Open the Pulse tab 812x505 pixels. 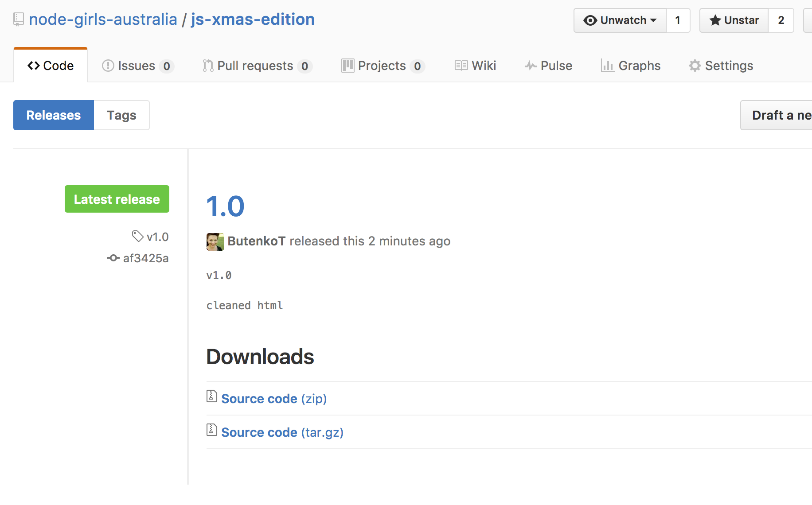pyautogui.click(x=549, y=66)
